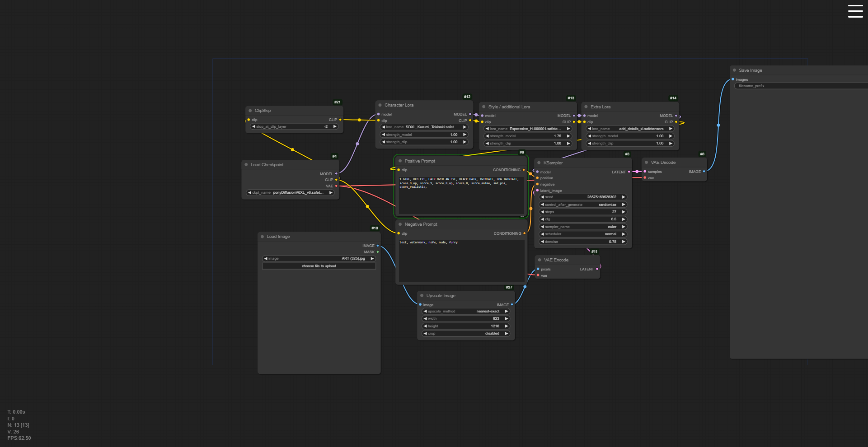The width and height of the screenshot is (868, 447).
Task: Toggle the control_after_generate randomize setting
Action: point(583,205)
